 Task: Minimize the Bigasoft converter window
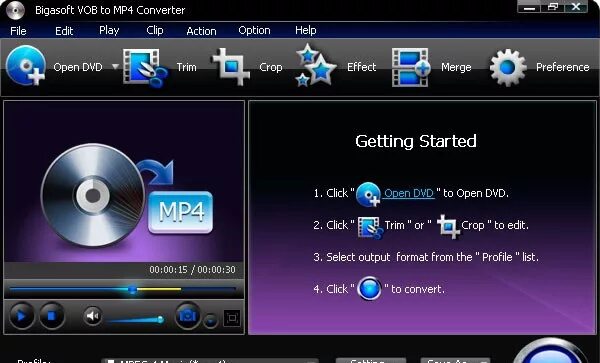coord(529,7)
